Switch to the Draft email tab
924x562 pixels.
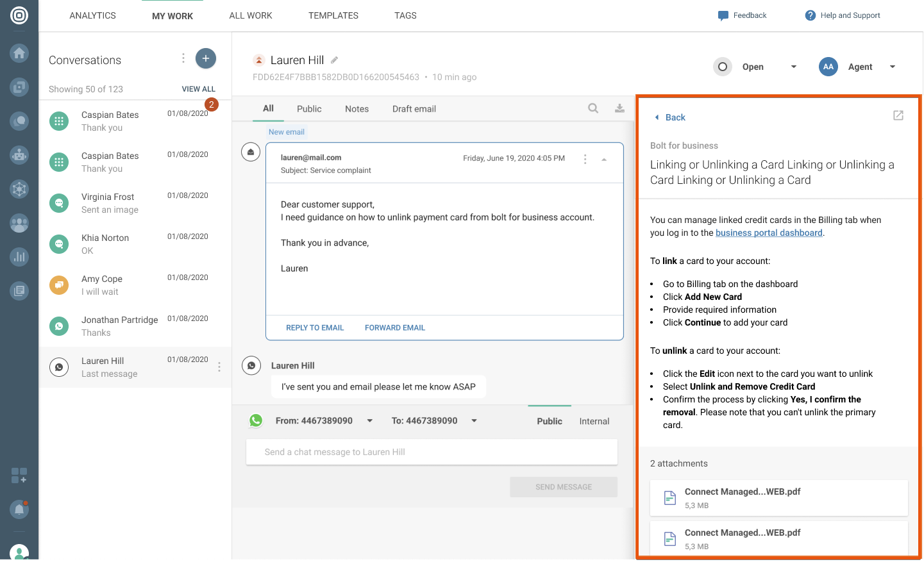click(x=414, y=109)
